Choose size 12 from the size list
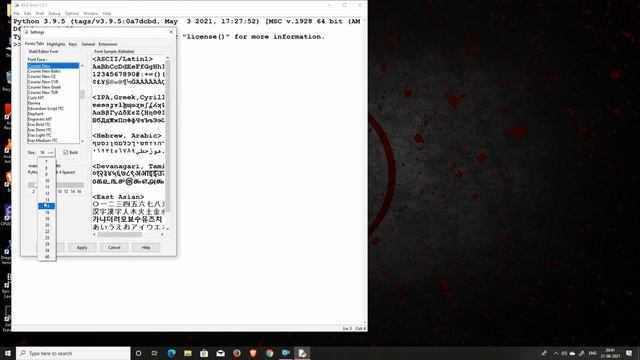The image size is (640, 360). click(47, 193)
